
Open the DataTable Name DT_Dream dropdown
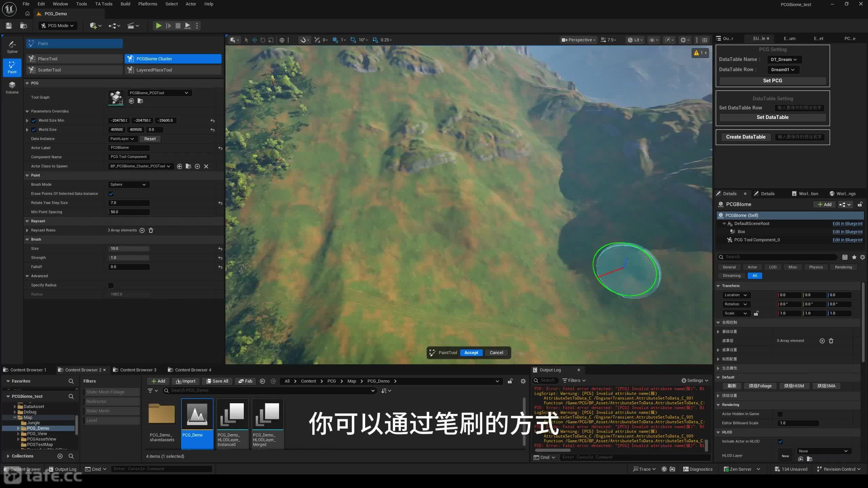(x=784, y=60)
